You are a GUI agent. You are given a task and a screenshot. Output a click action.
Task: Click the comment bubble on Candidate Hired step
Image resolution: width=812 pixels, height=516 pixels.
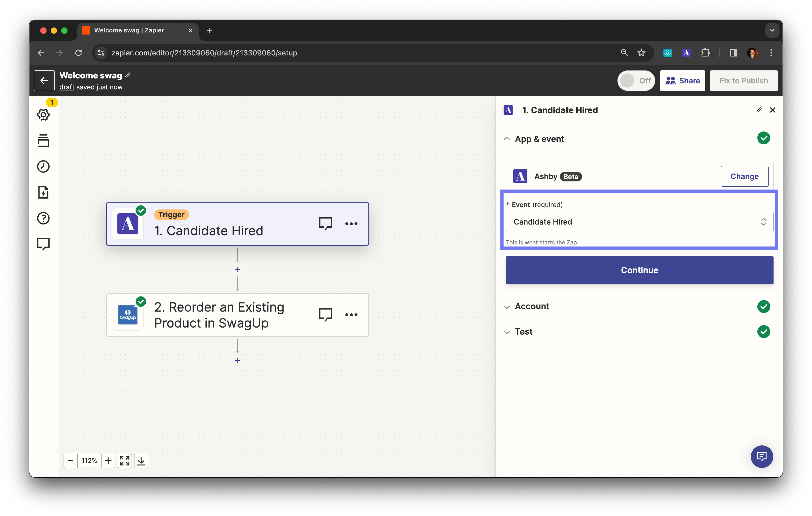pos(325,223)
